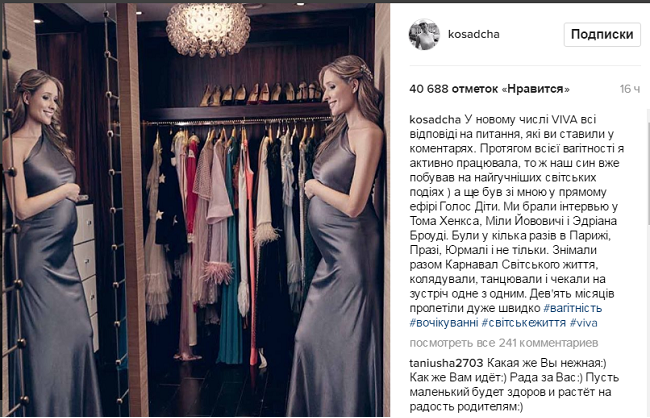Open the 40 688 отметок «Нравится» likes list

[489, 89]
